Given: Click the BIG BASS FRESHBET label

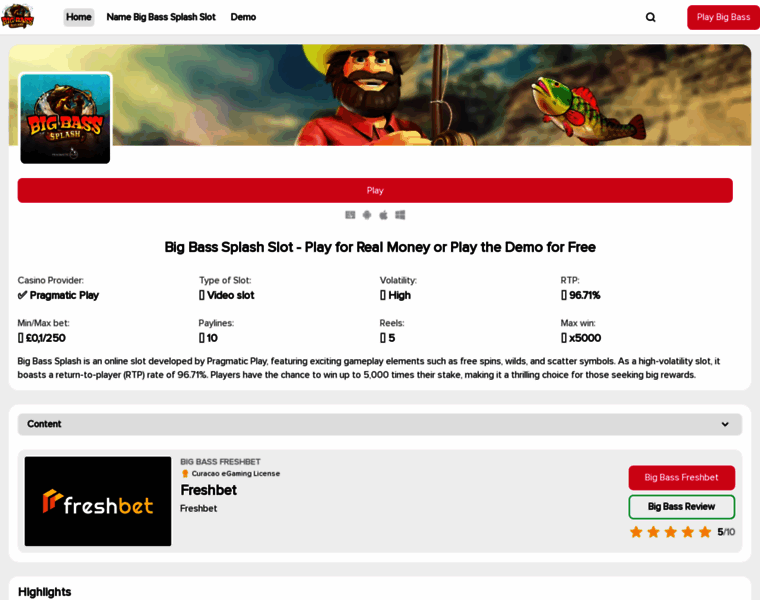Looking at the screenshot, I should click(221, 462).
